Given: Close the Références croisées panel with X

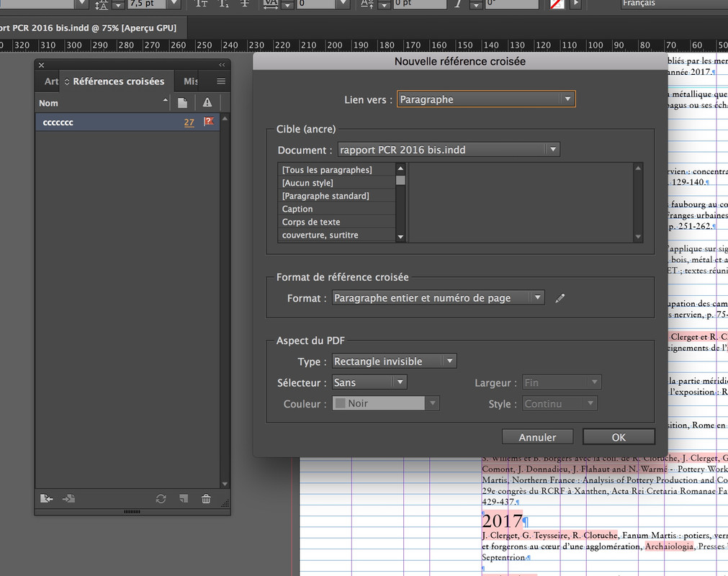Looking at the screenshot, I should [41, 65].
